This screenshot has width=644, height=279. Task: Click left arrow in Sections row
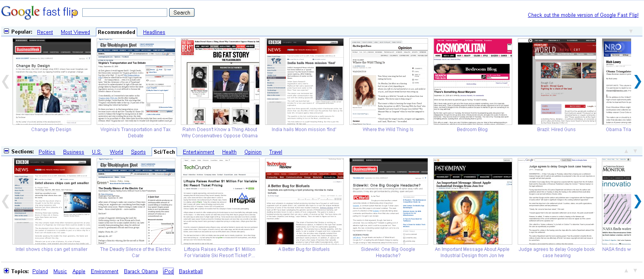tap(5, 201)
